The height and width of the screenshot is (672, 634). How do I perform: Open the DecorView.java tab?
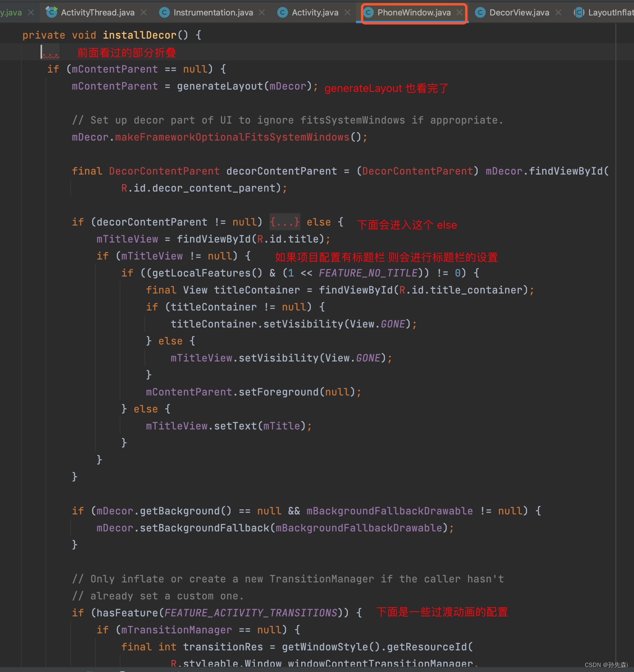coord(519,12)
